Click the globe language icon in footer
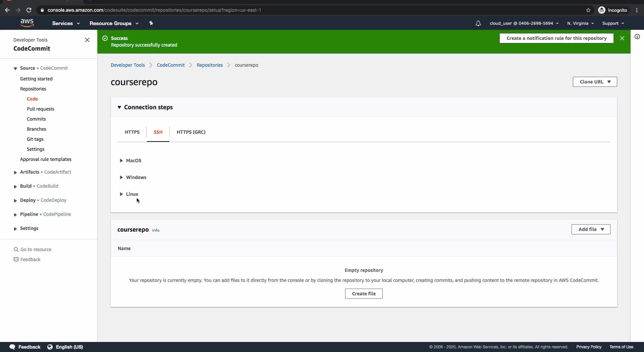Screen dimensions: 644x352 click(x=50, y=347)
